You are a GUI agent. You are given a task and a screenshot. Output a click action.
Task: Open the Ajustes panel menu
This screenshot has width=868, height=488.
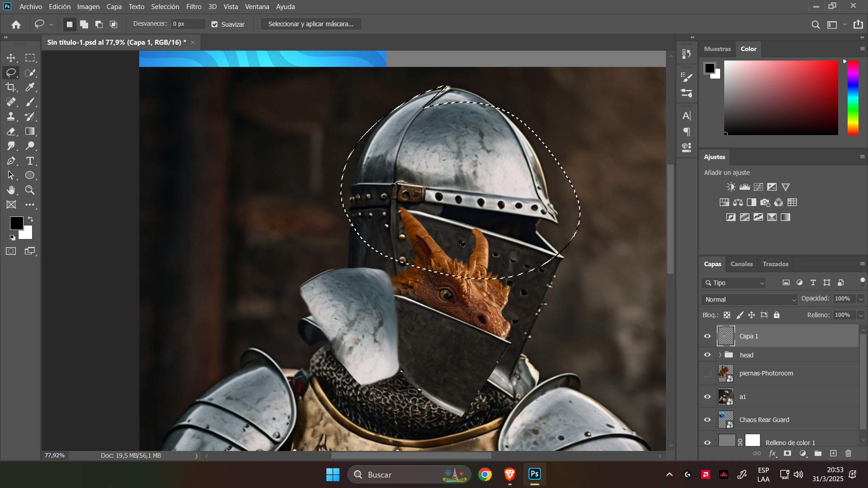click(862, 156)
